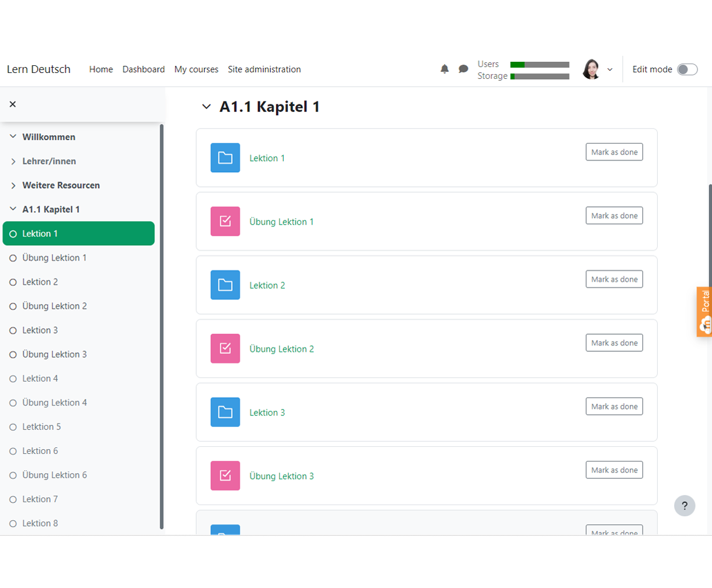The width and height of the screenshot is (712, 588).
Task: Open the messaging chat bubble icon
Action: [463, 69]
